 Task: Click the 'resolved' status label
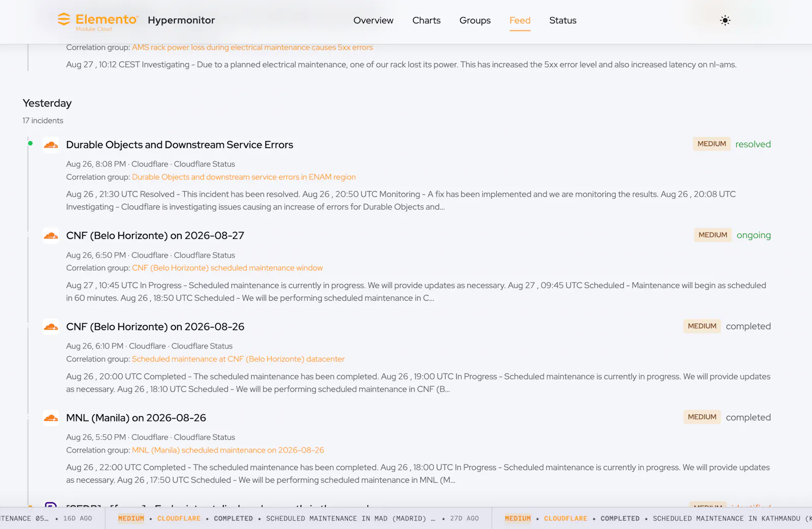[x=753, y=144]
